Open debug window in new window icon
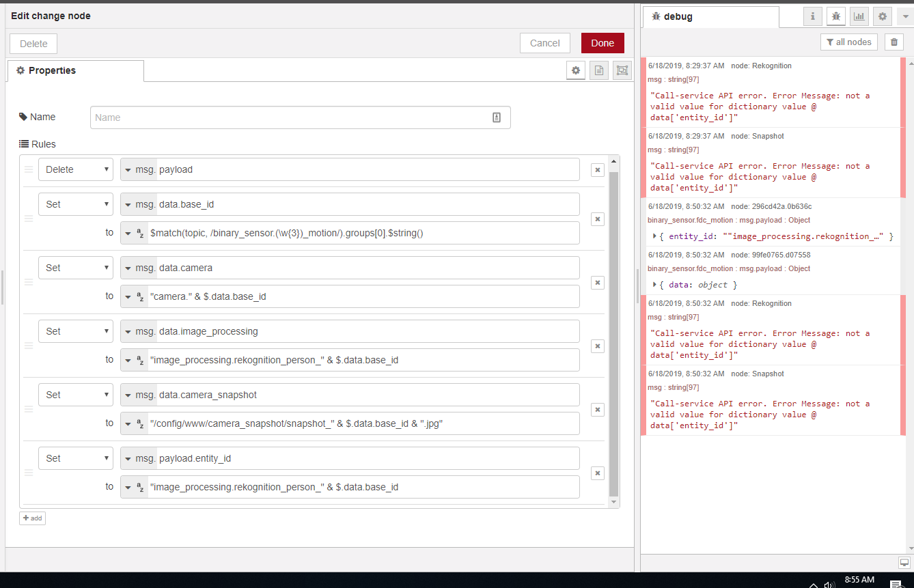This screenshot has height=588, width=914. [x=904, y=563]
